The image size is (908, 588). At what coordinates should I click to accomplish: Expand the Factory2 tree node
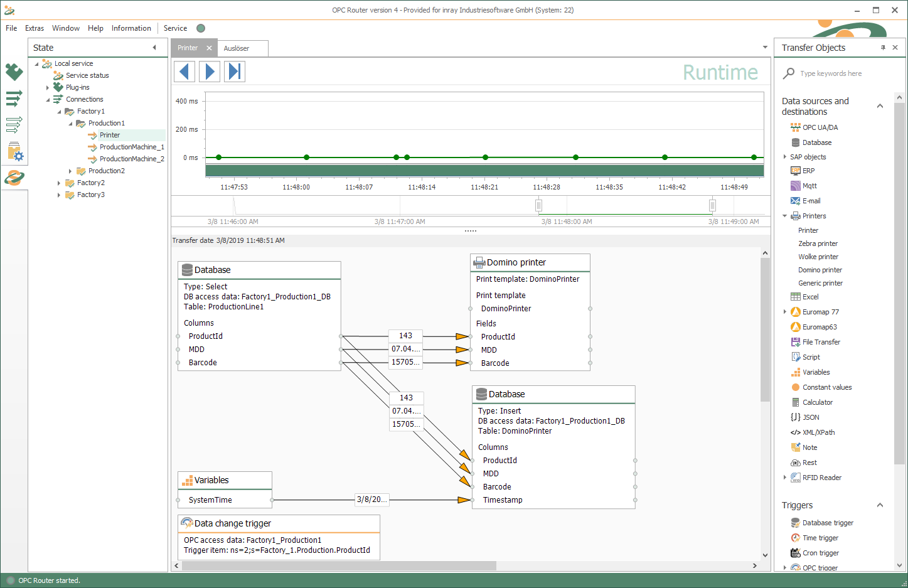click(x=59, y=183)
